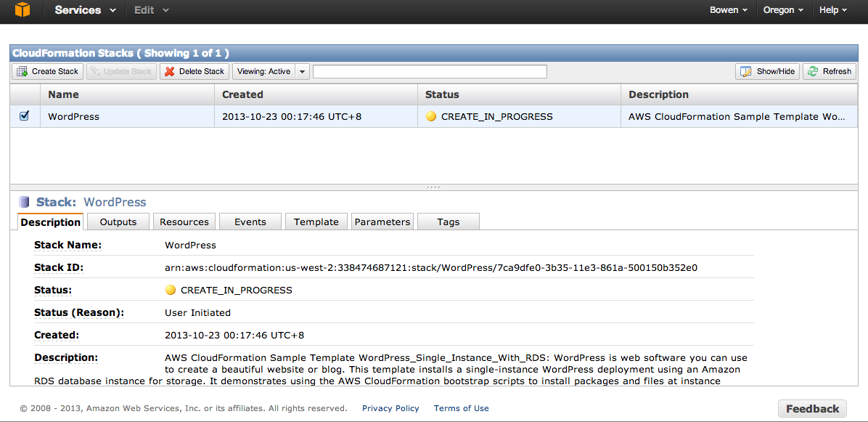Open the Terms of Use link
Image resolution: width=868 pixels, height=422 pixels.
click(x=461, y=408)
